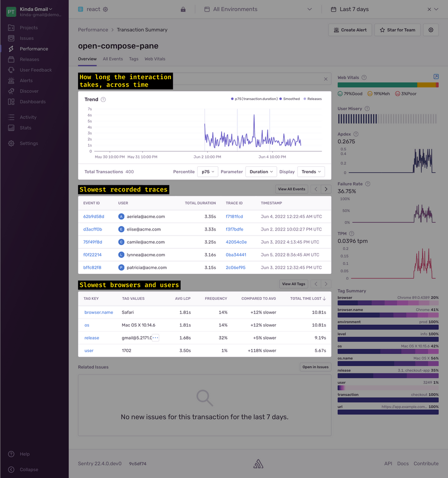Click the Create Alert button

(x=350, y=30)
